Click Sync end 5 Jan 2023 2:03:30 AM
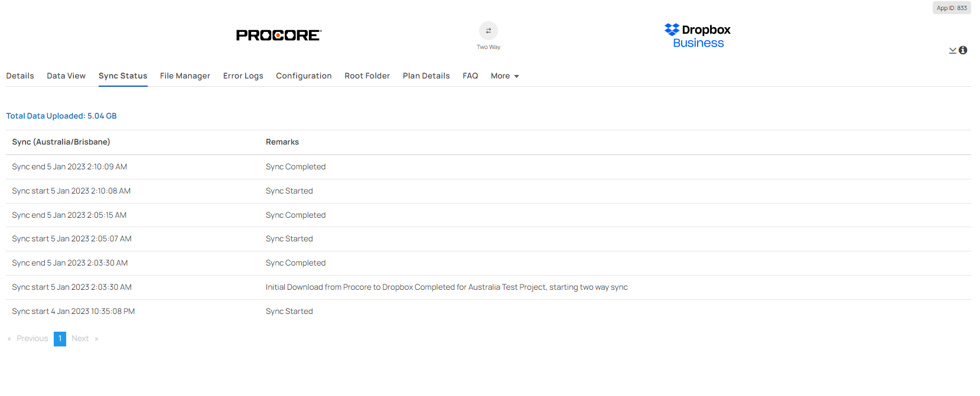Viewport: 980px width, 396px height. (x=70, y=263)
